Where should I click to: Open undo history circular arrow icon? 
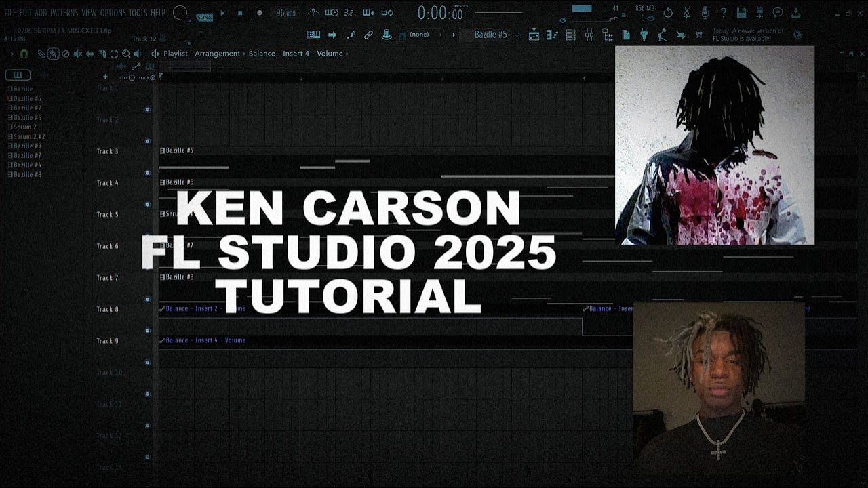tap(667, 13)
